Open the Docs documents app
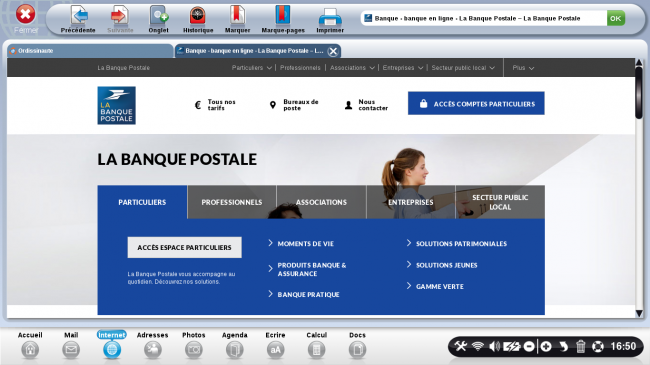 (x=357, y=345)
